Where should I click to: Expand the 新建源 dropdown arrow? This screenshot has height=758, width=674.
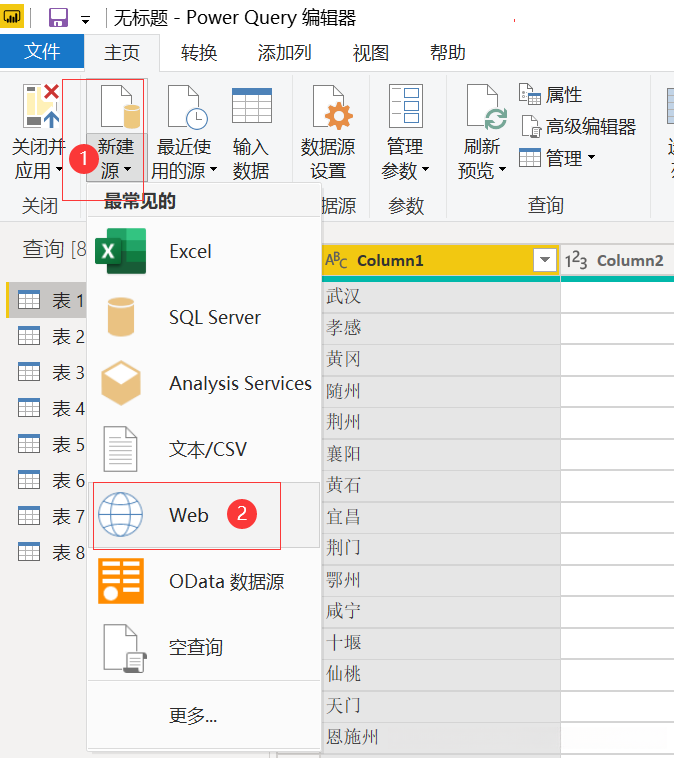pyautogui.click(x=127, y=169)
